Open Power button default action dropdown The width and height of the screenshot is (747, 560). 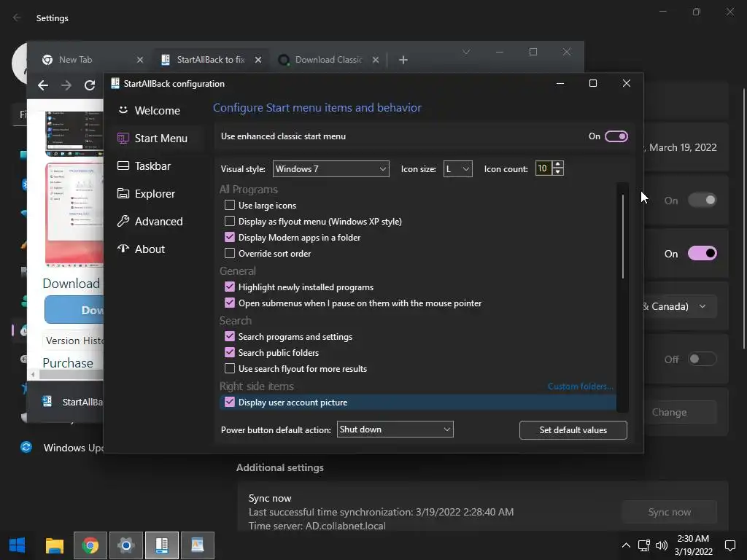[395, 429]
